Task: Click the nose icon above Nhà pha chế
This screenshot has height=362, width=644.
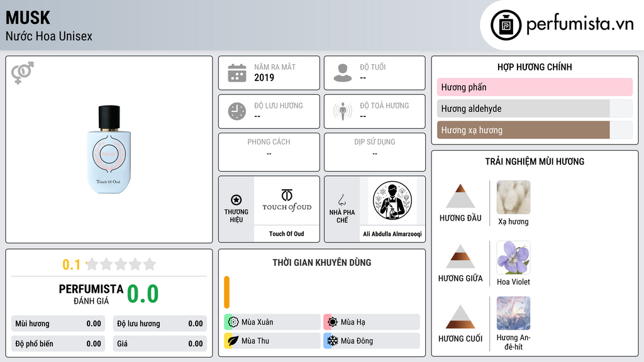Action: click(341, 200)
